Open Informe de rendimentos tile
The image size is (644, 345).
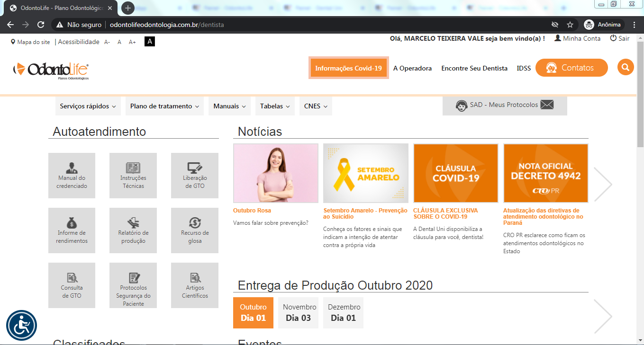pyautogui.click(x=72, y=230)
